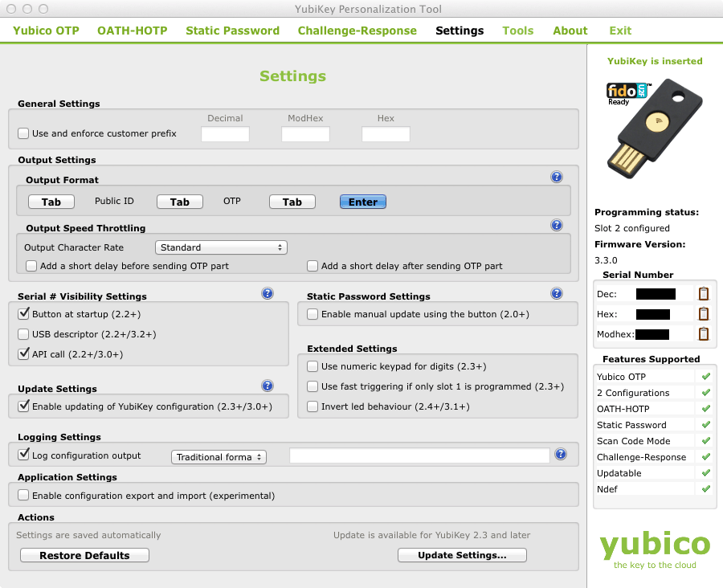Open the Challenge-Response tab
This screenshot has width=723, height=588.
(x=357, y=31)
